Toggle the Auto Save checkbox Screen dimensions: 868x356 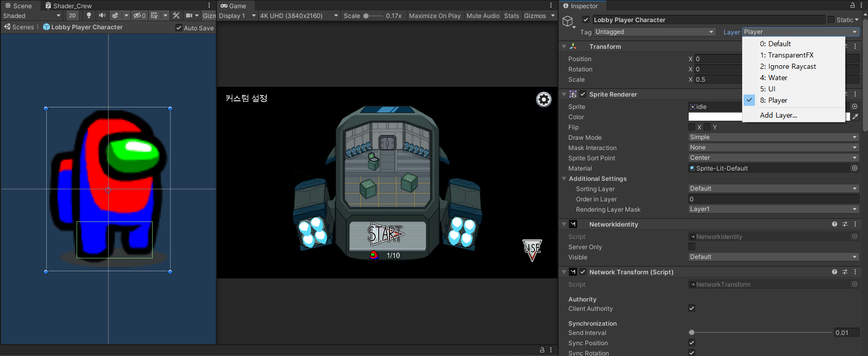coord(179,28)
